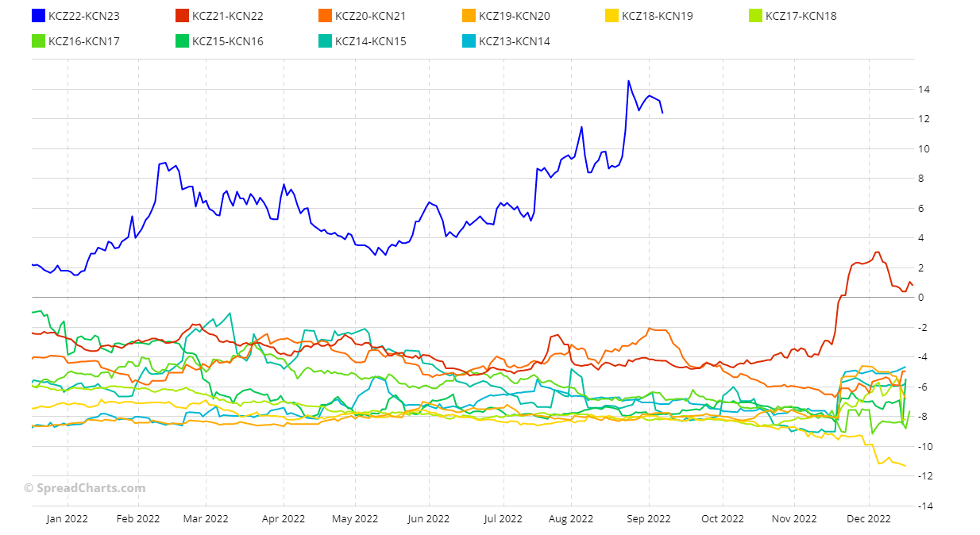
Task: Click the blue line's highest peak point
Action: point(628,81)
